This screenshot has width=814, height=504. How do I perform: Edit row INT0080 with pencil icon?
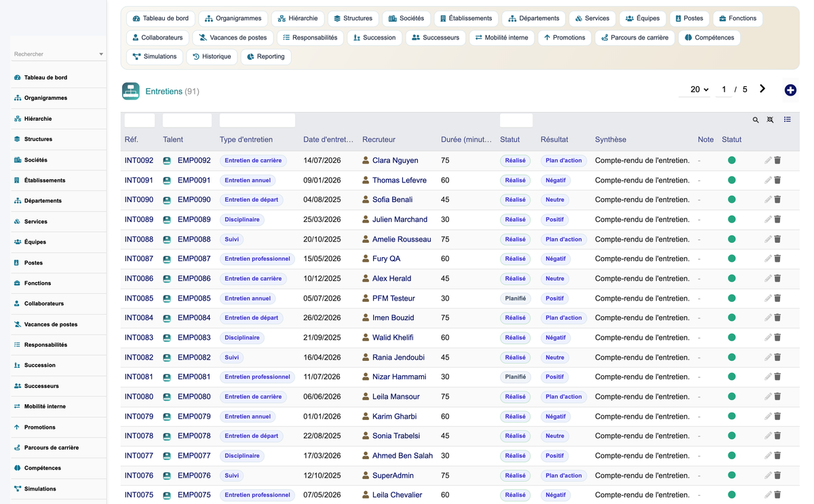tap(768, 397)
